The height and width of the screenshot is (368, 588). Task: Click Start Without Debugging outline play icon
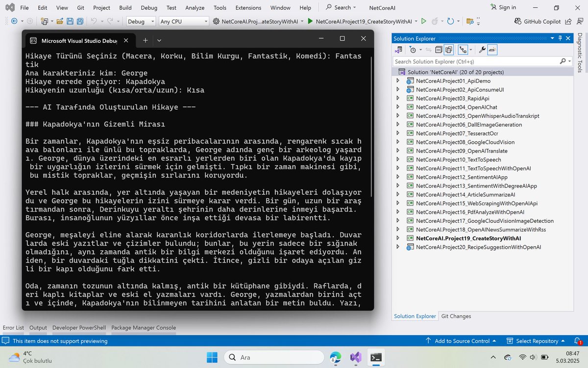[423, 21]
